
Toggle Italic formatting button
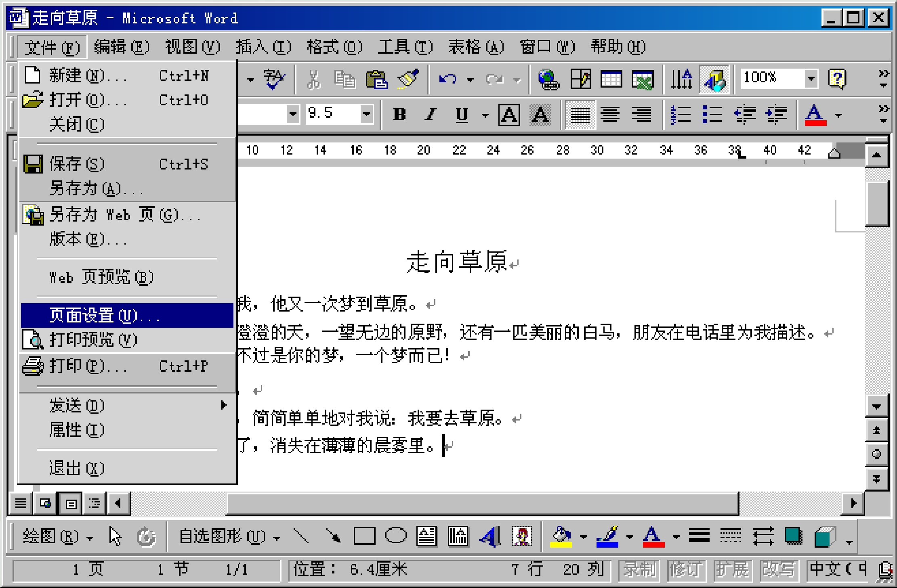[431, 115]
